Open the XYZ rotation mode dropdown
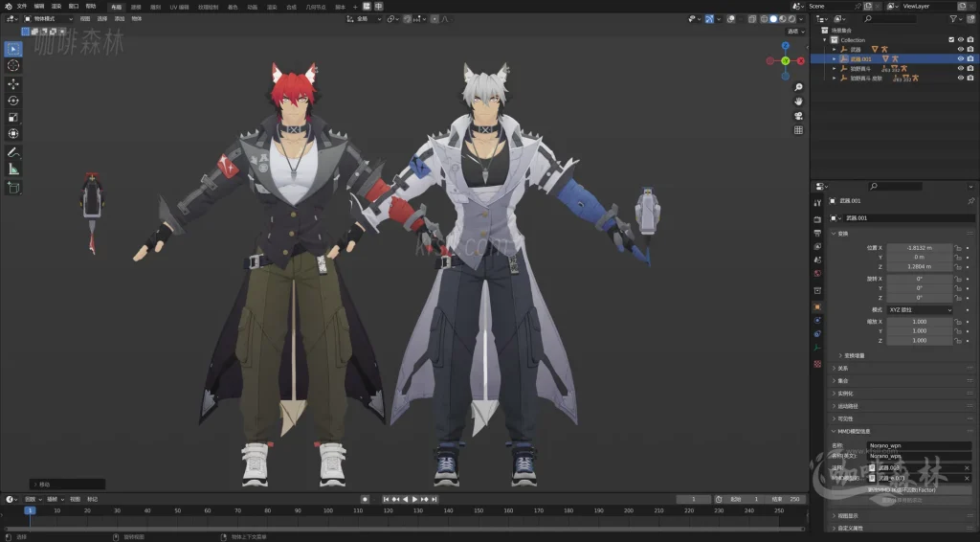The height and width of the screenshot is (542, 980). [920, 310]
